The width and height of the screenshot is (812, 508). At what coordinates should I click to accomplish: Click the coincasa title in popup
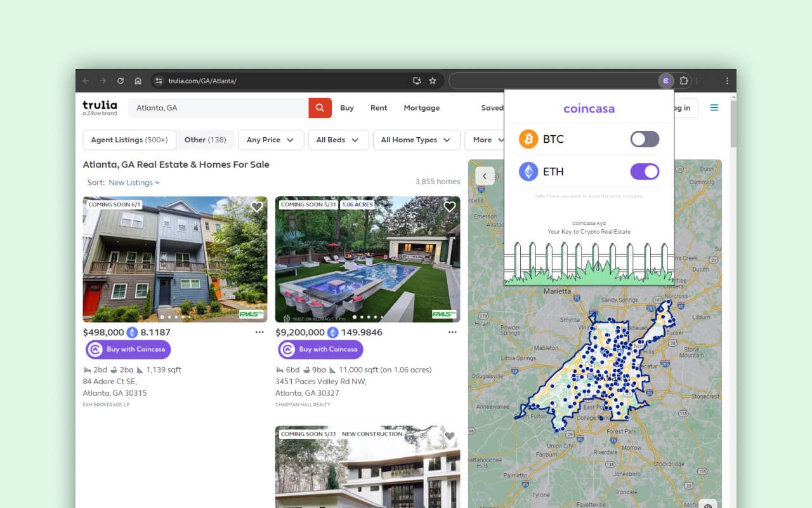coord(589,109)
